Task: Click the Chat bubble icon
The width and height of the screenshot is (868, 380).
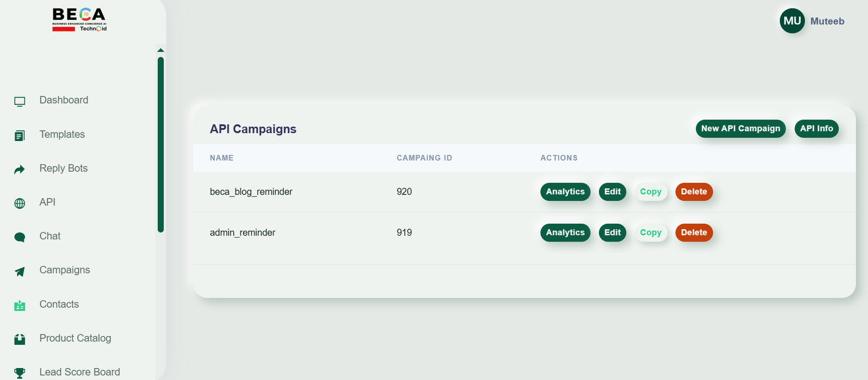Action: tap(20, 237)
